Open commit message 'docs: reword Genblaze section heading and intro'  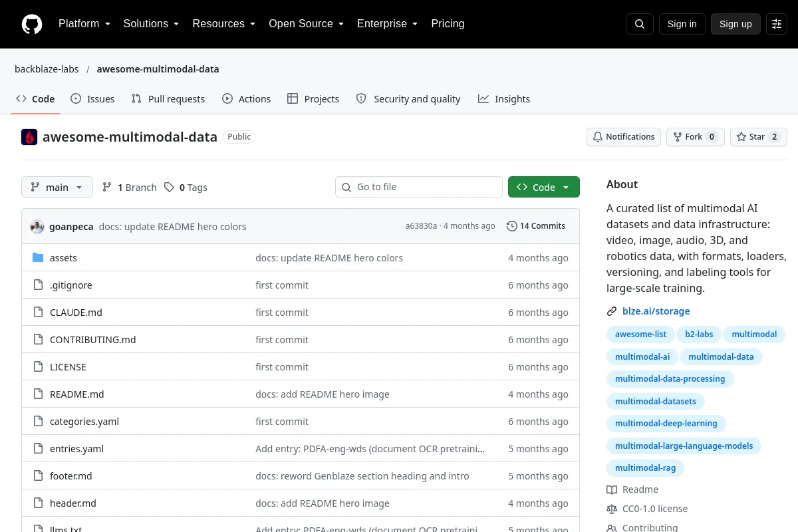[x=362, y=476]
